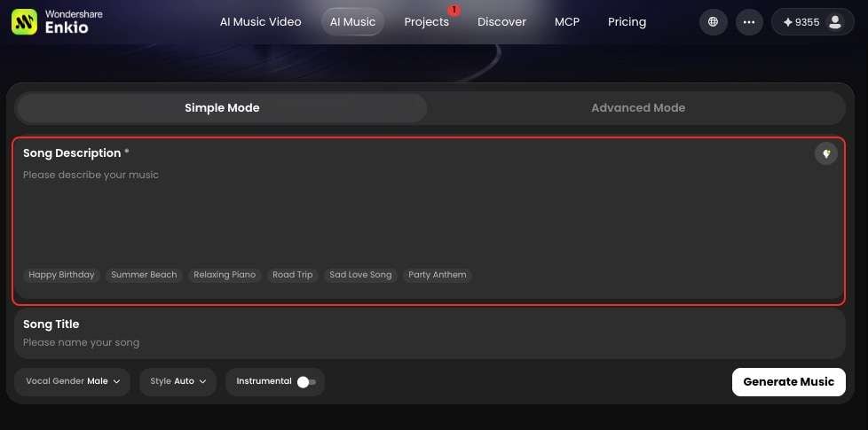The height and width of the screenshot is (430, 868).
Task: Go to the Discover page
Action: 501,22
